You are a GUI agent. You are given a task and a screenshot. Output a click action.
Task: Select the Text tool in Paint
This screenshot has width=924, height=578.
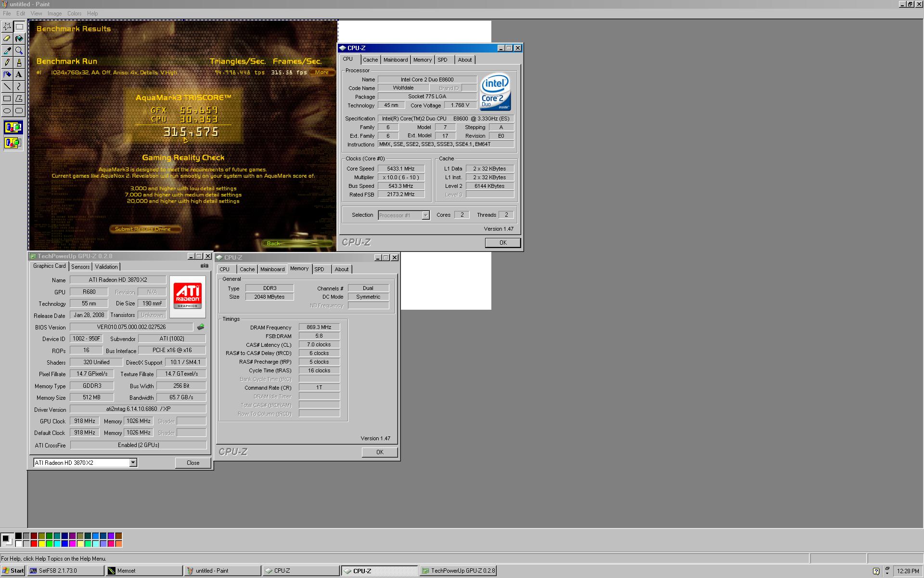pyautogui.click(x=19, y=75)
